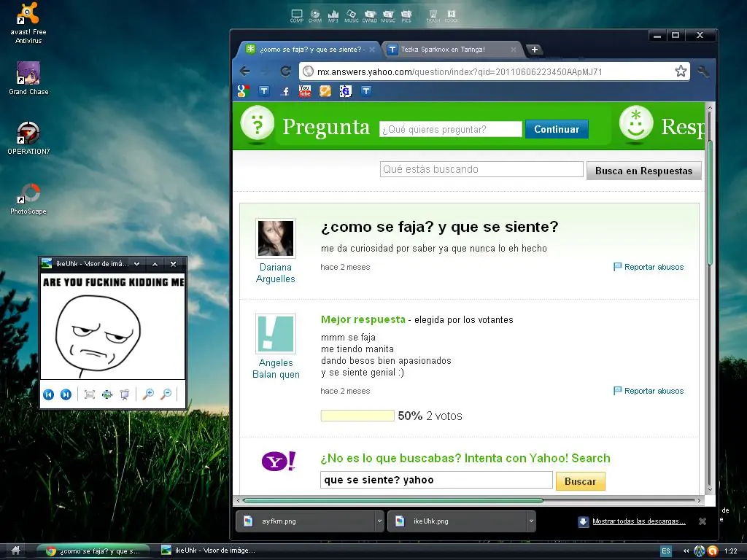Open Dariana Arguelles profile link
Viewport: 747px width, 560px height.
pyautogui.click(x=275, y=273)
